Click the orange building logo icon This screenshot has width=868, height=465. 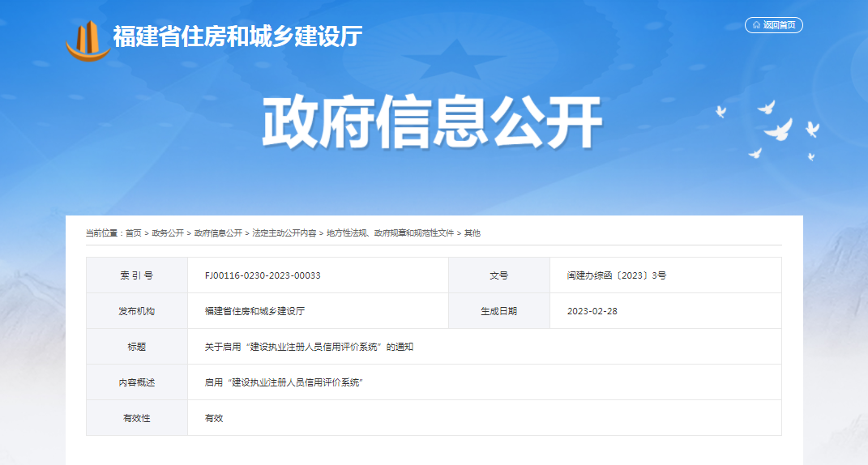[88, 41]
